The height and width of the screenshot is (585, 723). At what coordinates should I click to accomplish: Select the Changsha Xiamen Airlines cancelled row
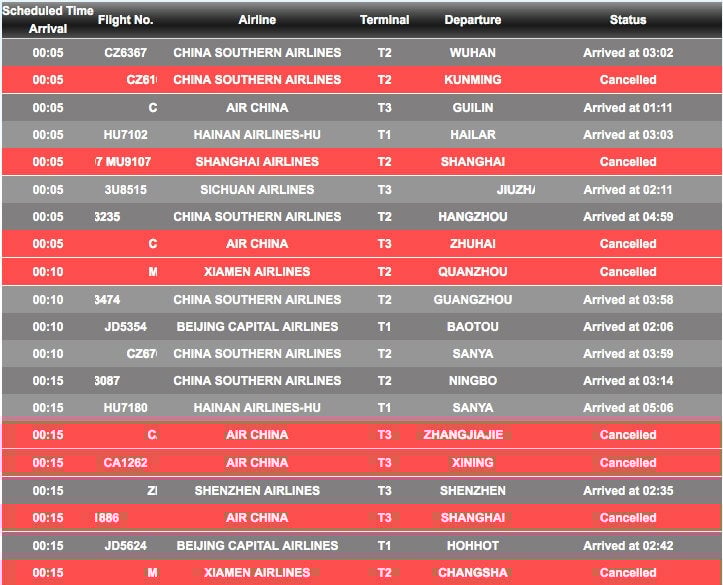(362, 572)
